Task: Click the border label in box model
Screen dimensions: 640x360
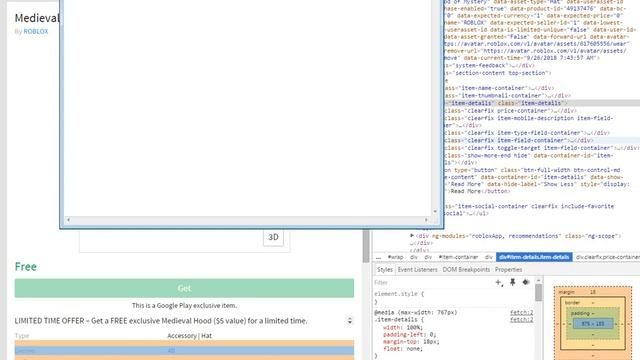Action: pos(572,303)
